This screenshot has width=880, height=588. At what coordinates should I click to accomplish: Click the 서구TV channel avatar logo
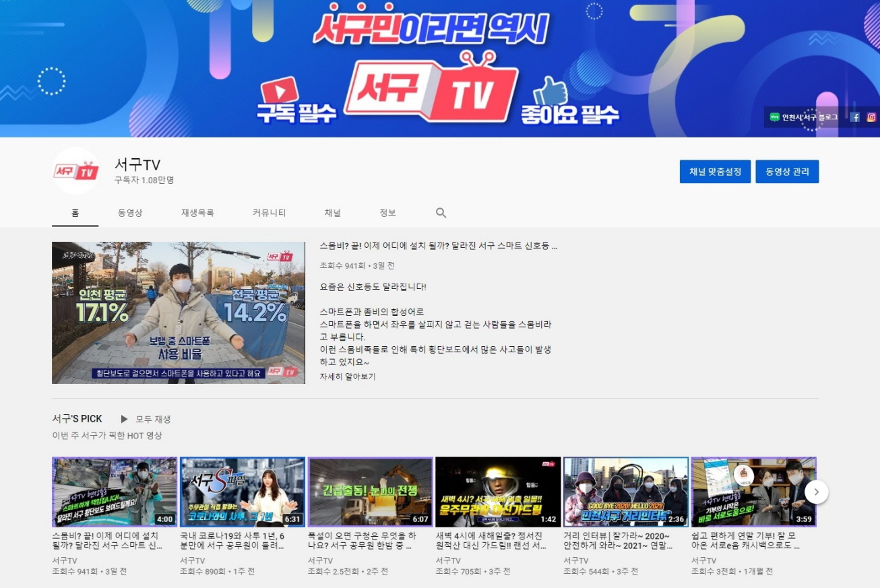(x=76, y=171)
